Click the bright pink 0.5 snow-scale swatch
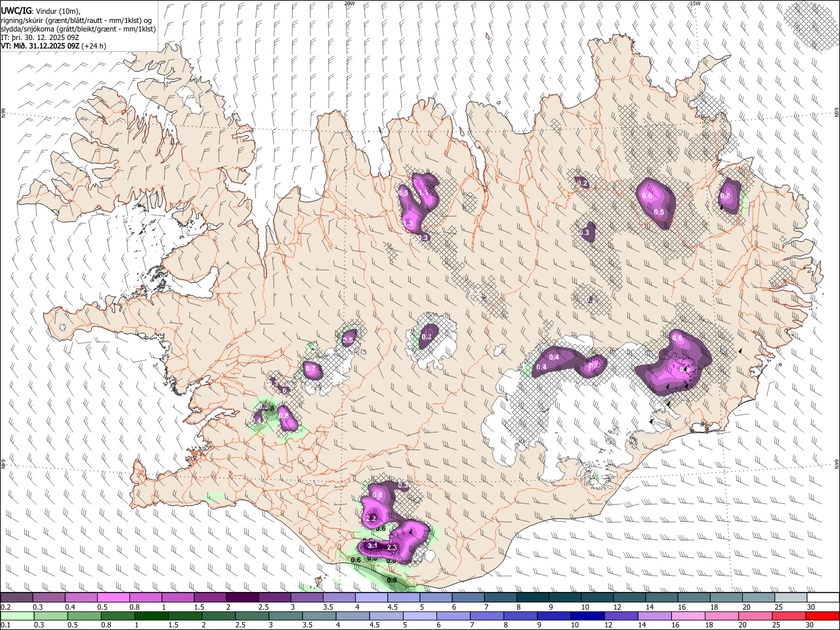The image size is (840, 630). point(114,598)
